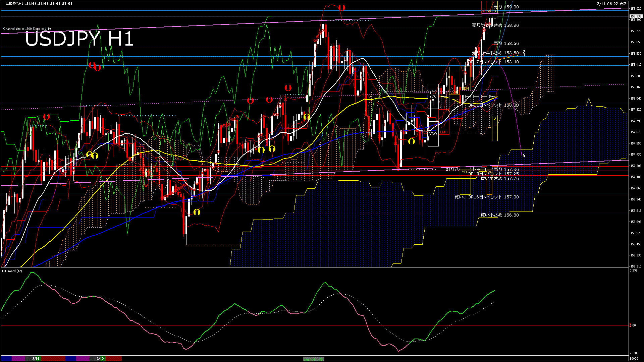The height and width of the screenshot is (362, 644).
Task: Click the 3/12 date session marker
Action: pyautogui.click(x=100, y=359)
